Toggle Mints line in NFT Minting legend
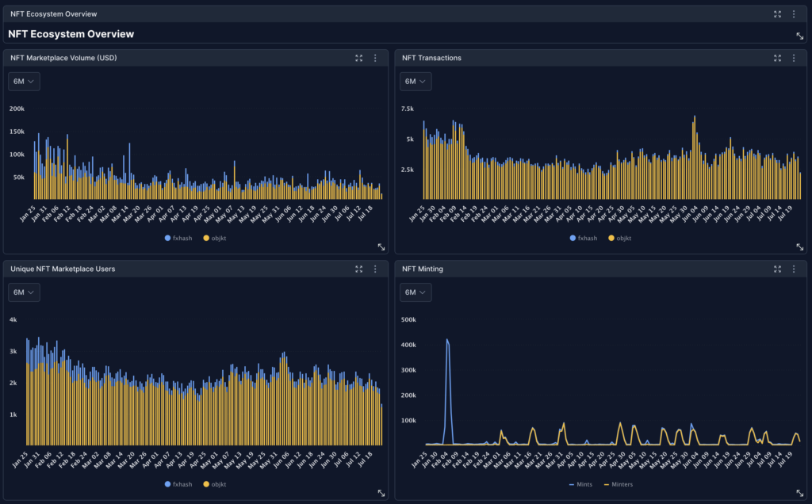This screenshot has height=504, width=812. tap(580, 484)
